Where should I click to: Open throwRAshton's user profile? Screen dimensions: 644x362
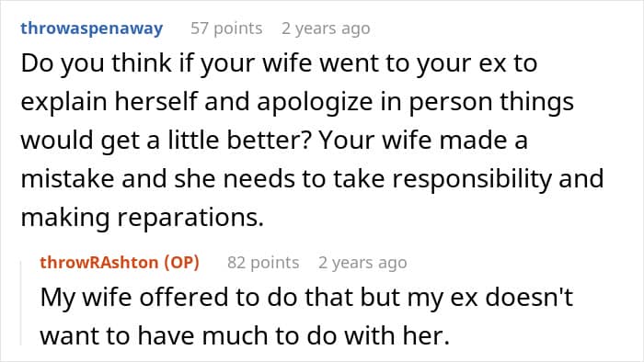[x=99, y=263]
